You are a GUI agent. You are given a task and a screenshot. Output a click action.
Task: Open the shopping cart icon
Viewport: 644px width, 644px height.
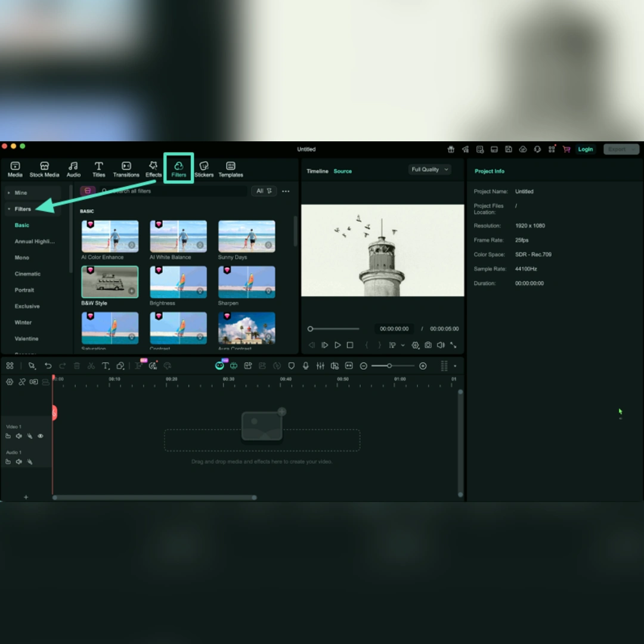566,150
